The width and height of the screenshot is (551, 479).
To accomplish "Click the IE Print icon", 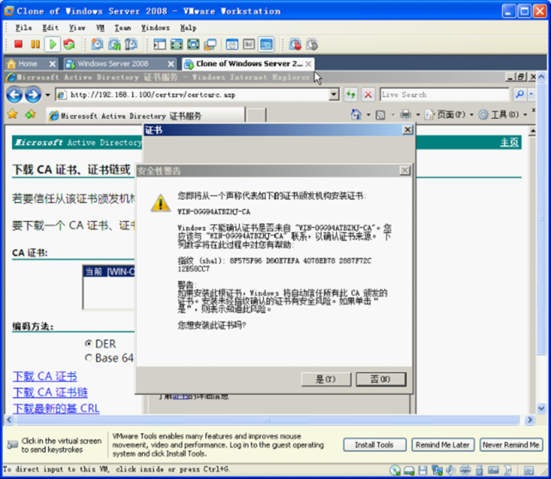I will pos(405,115).
